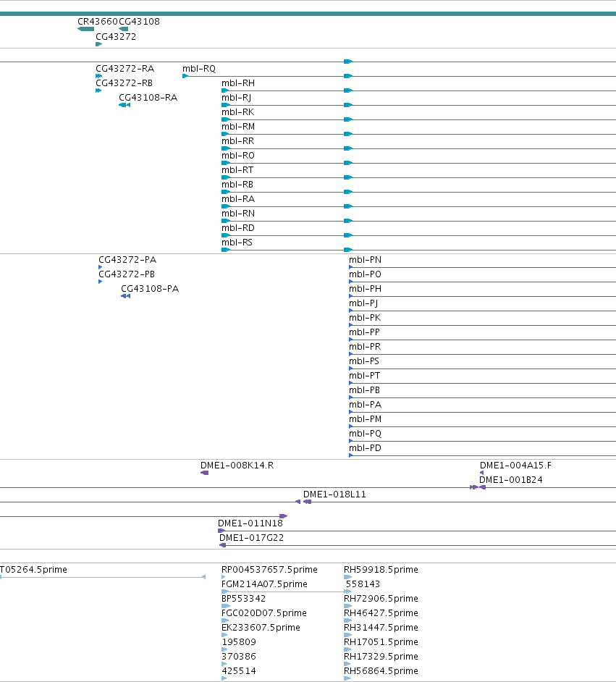Open the mbl-RA transcript
The width and height of the screenshot is (616, 682).
tap(238, 199)
